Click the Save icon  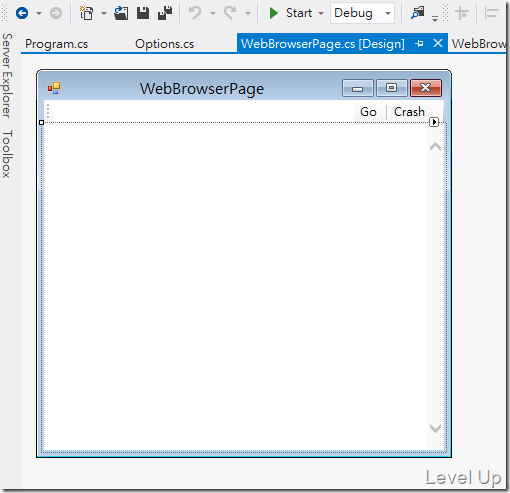(x=143, y=13)
